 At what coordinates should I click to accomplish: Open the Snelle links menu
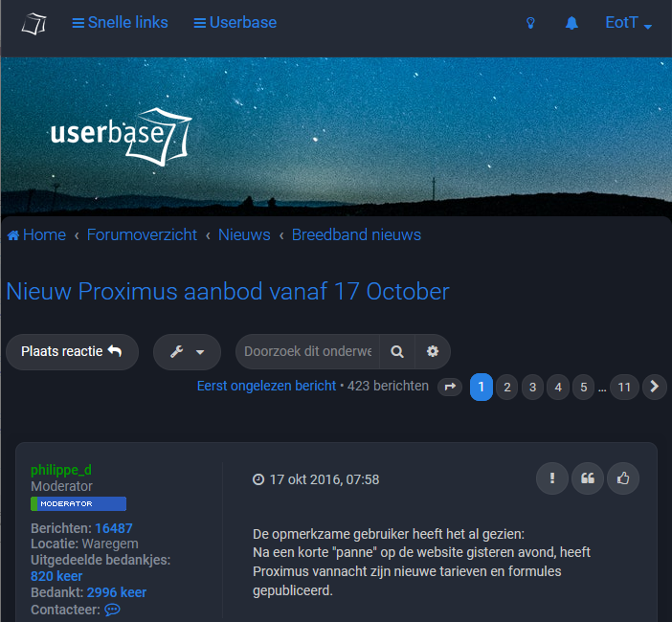(x=120, y=23)
